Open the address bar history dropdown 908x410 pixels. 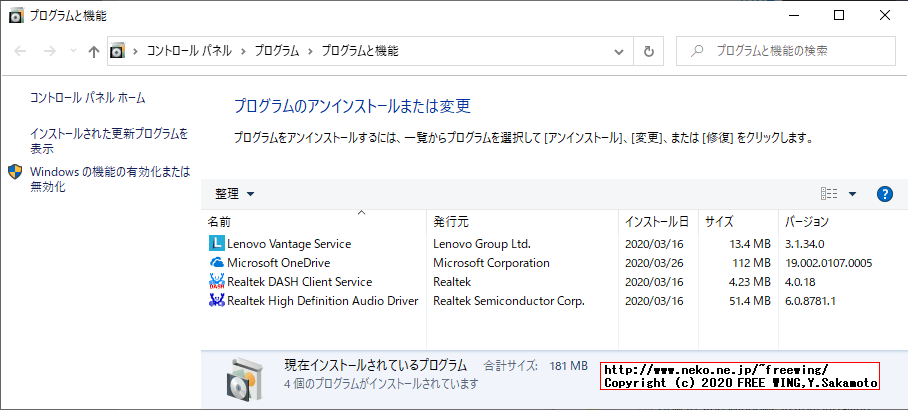pyautogui.click(x=619, y=51)
